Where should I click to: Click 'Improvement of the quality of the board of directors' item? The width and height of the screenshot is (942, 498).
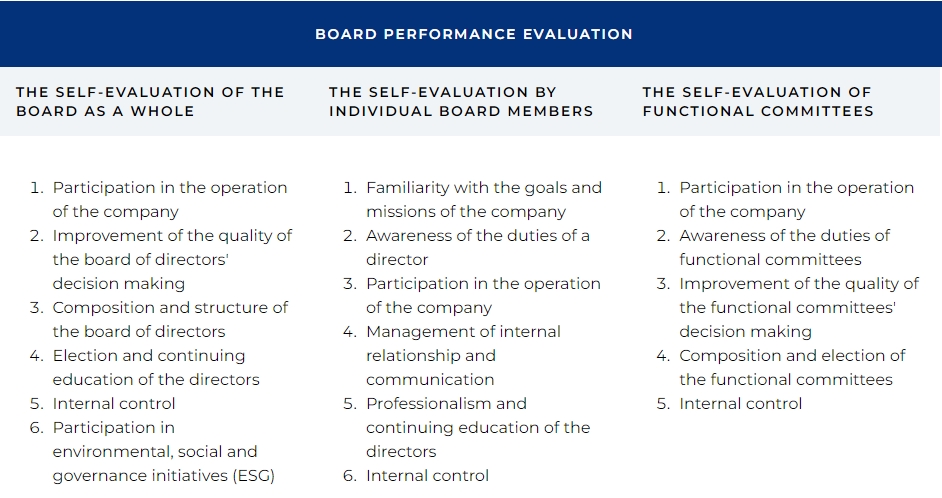tap(172, 260)
